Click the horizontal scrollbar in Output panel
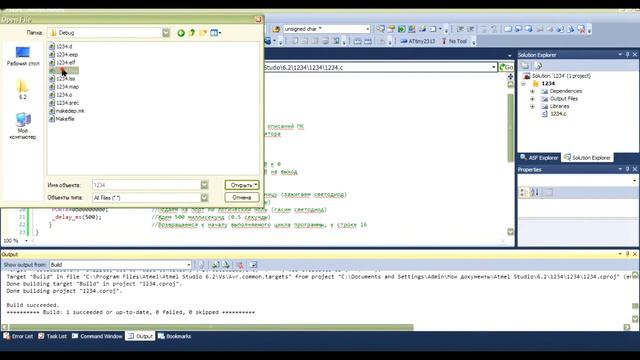The image size is (640, 360). pyautogui.click(x=211, y=327)
